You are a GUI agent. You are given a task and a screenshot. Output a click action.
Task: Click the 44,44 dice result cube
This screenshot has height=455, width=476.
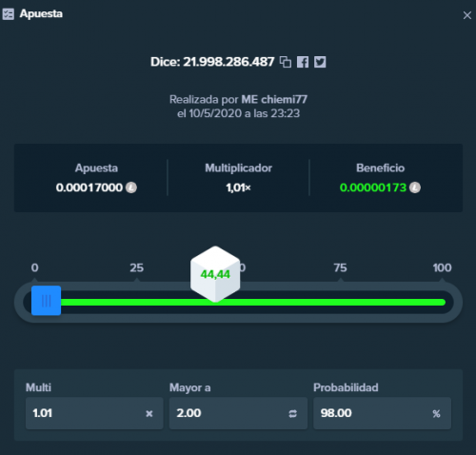[x=215, y=274]
